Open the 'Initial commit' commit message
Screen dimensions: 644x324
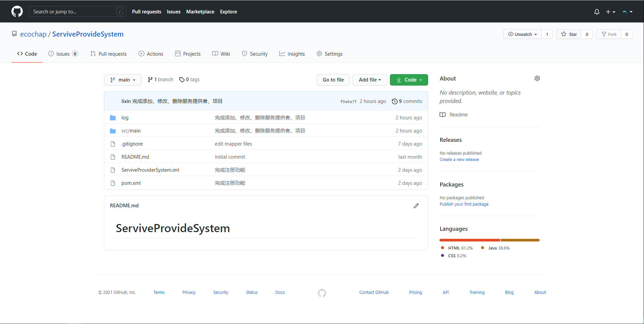[x=230, y=157]
